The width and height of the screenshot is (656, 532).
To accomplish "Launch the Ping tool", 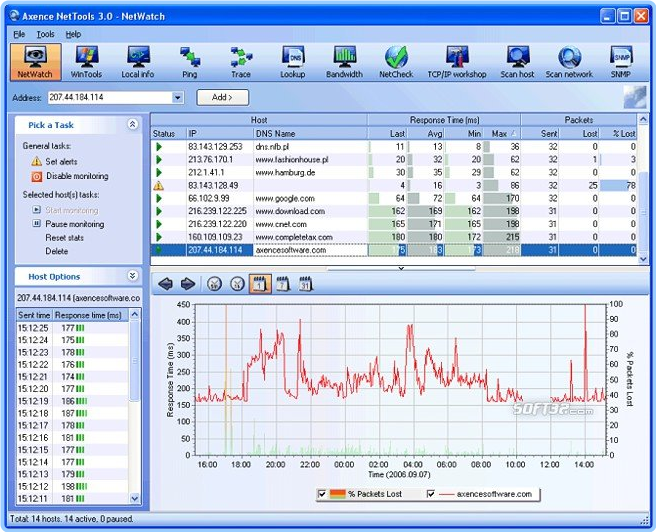I will point(190,62).
